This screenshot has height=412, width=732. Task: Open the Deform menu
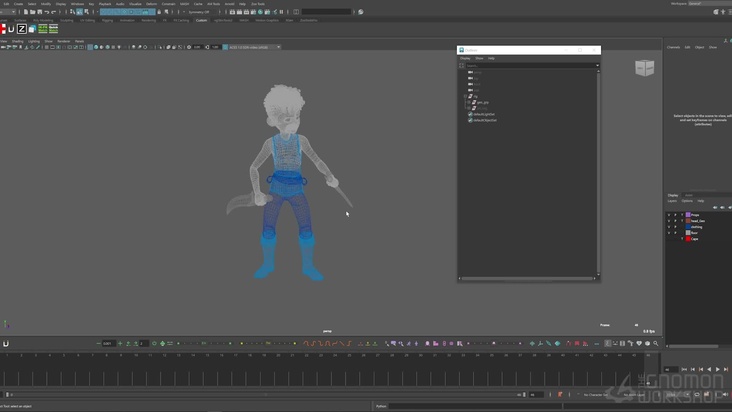point(151,4)
